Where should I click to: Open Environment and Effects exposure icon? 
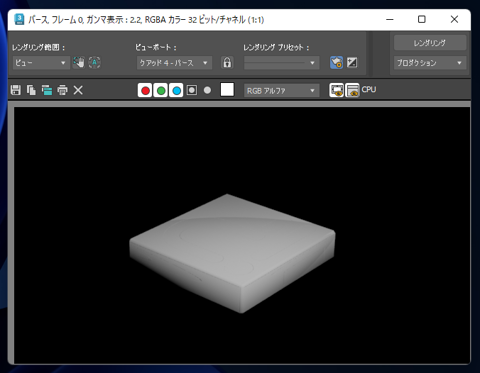[352, 62]
